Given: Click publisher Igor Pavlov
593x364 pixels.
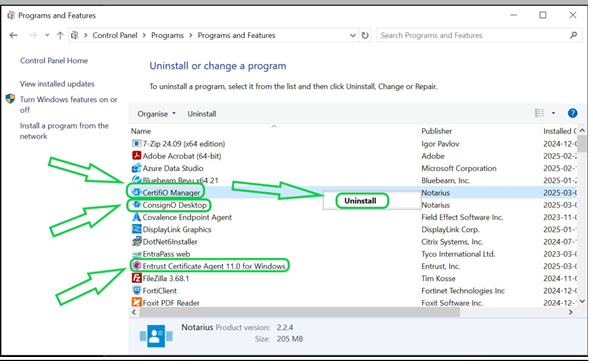Looking at the screenshot, I should click(440, 144).
